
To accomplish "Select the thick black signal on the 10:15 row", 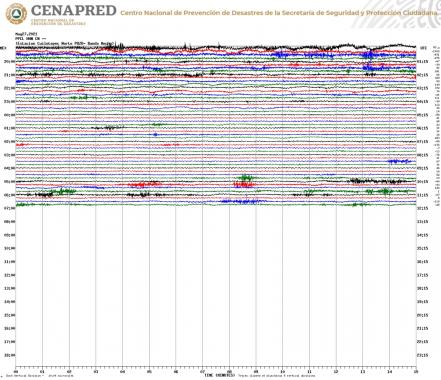I will [377, 181].
